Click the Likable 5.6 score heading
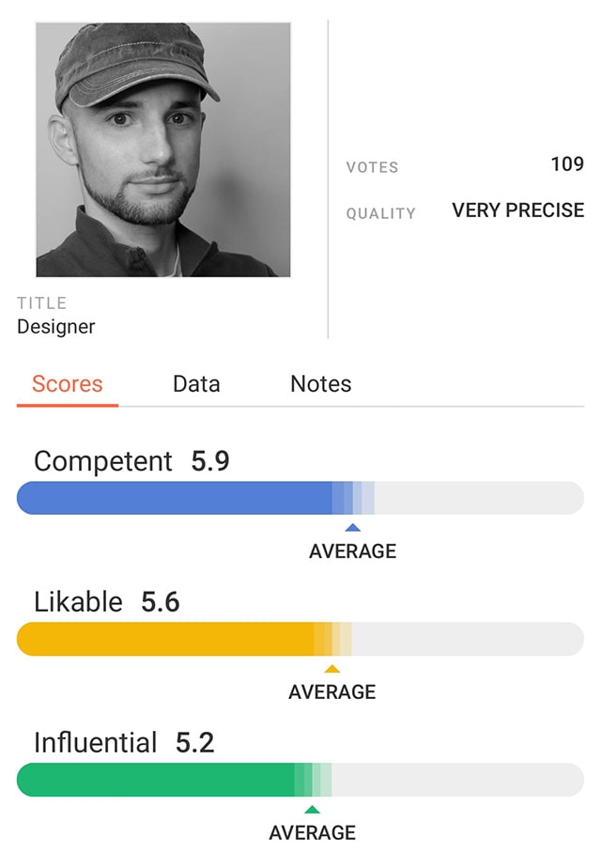Screen dimensions: 601x868 (x=106, y=602)
